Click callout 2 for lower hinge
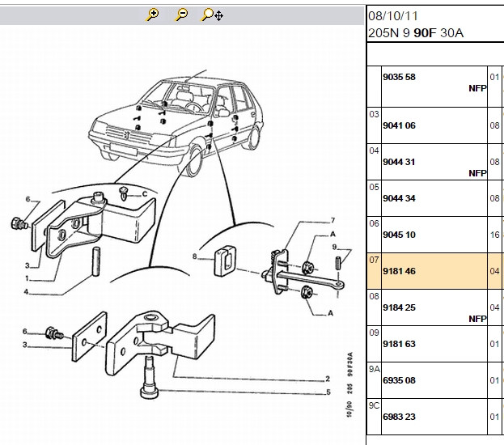Image resolution: width=504 pixels, height=445 pixels. click(x=328, y=379)
